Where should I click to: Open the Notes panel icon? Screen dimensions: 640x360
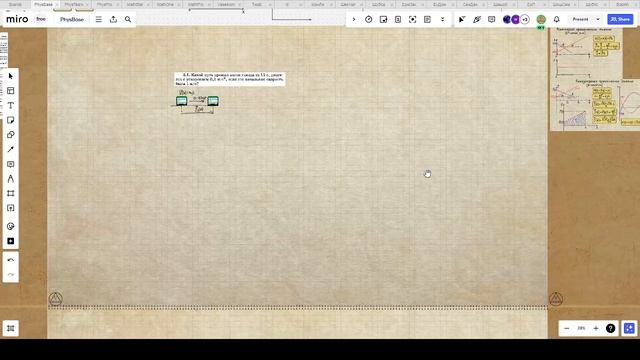tap(427, 19)
